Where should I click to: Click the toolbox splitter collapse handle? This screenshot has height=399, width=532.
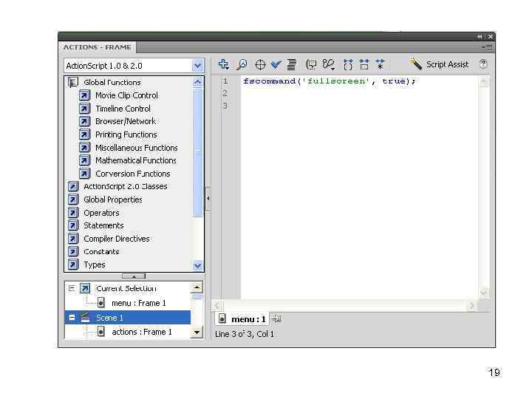tap(134, 276)
